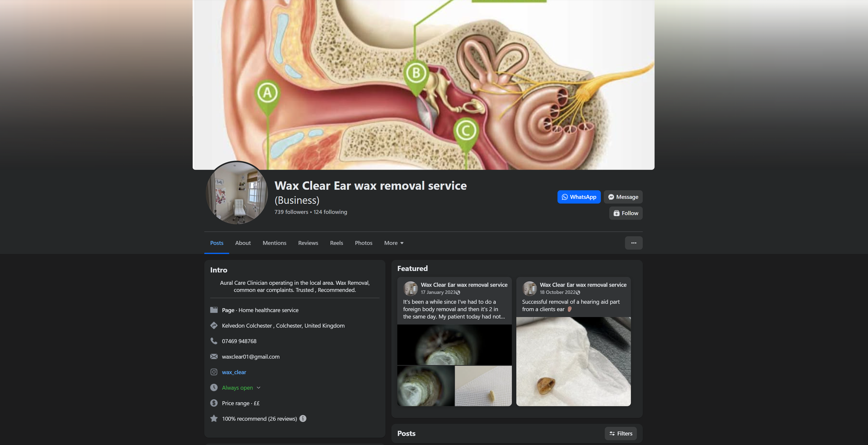
Task: Click the envelope icon beside waxclear01@gmail.com
Action: point(214,356)
